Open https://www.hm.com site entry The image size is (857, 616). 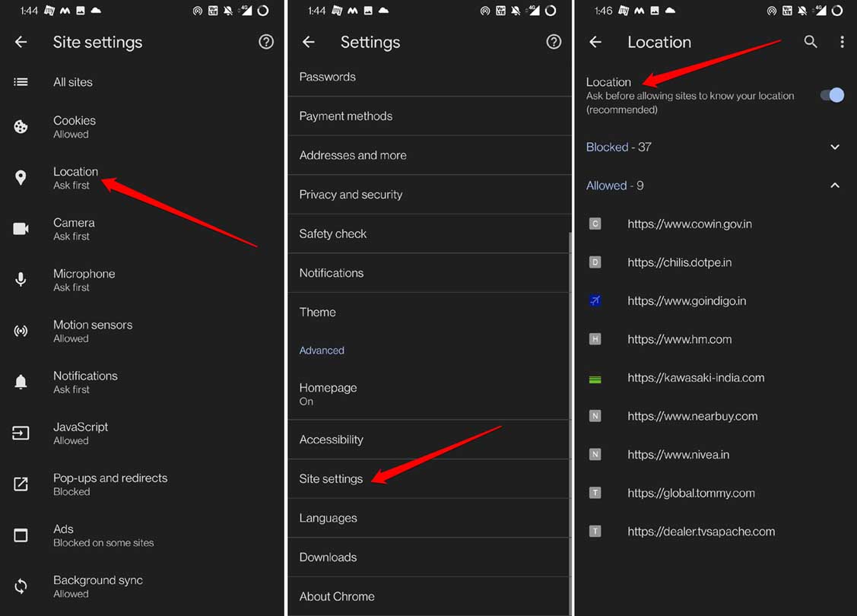point(716,339)
